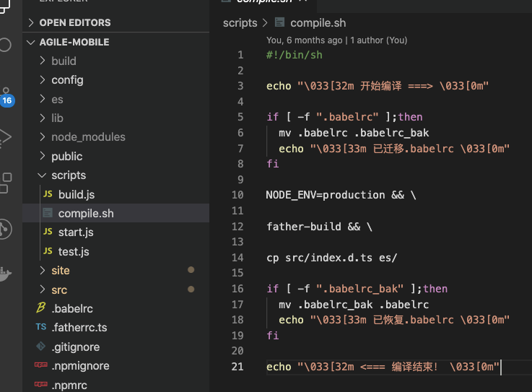The height and width of the screenshot is (392, 532).
Task: Click the 'You, 6 months ago' blame annotation
Action: coord(305,40)
